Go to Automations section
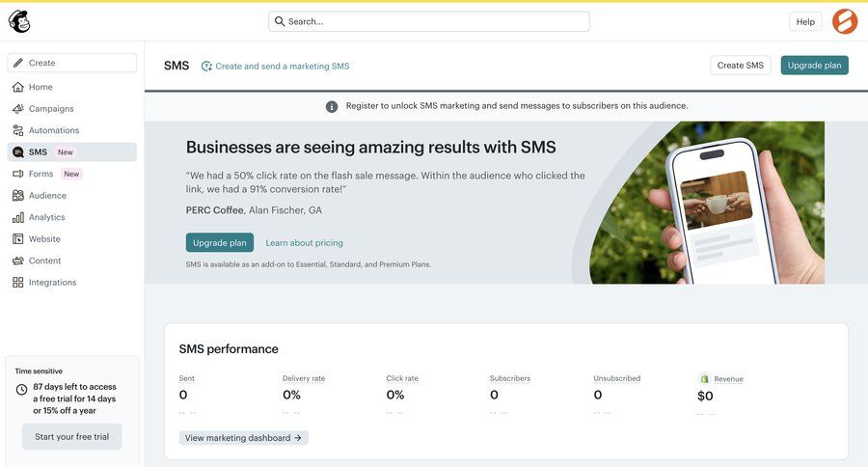The height and width of the screenshot is (467, 868). point(72,130)
